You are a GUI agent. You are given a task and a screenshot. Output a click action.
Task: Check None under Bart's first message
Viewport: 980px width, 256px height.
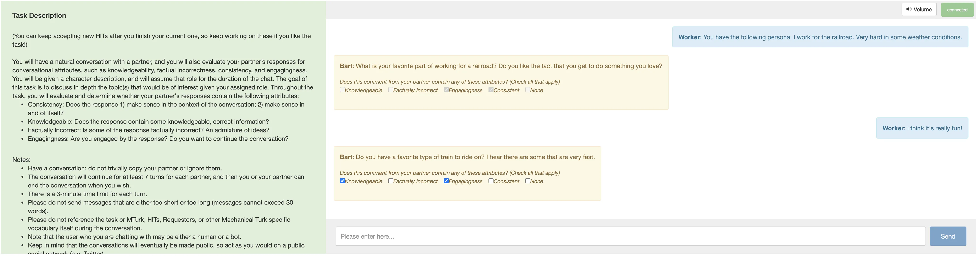pos(528,90)
